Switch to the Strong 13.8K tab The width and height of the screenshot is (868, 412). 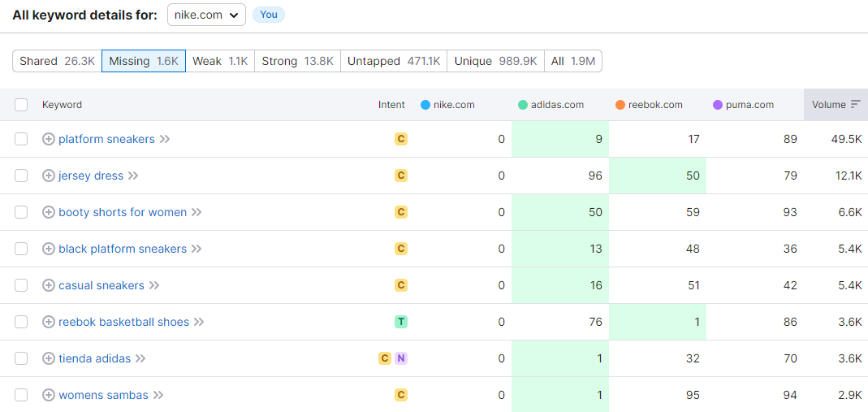pyautogui.click(x=297, y=62)
